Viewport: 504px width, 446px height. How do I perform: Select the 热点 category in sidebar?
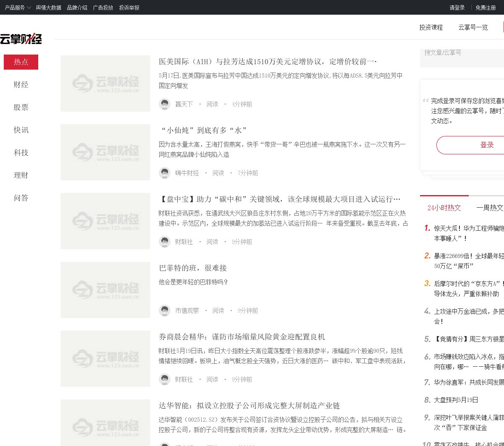pyautogui.click(x=21, y=62)
